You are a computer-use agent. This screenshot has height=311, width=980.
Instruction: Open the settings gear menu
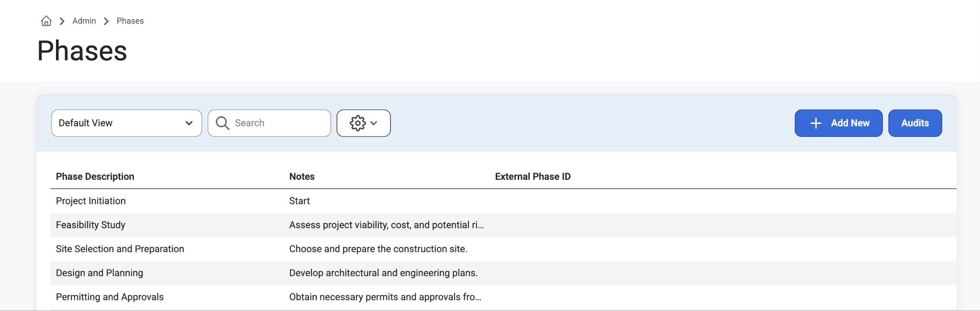point(363,123)
